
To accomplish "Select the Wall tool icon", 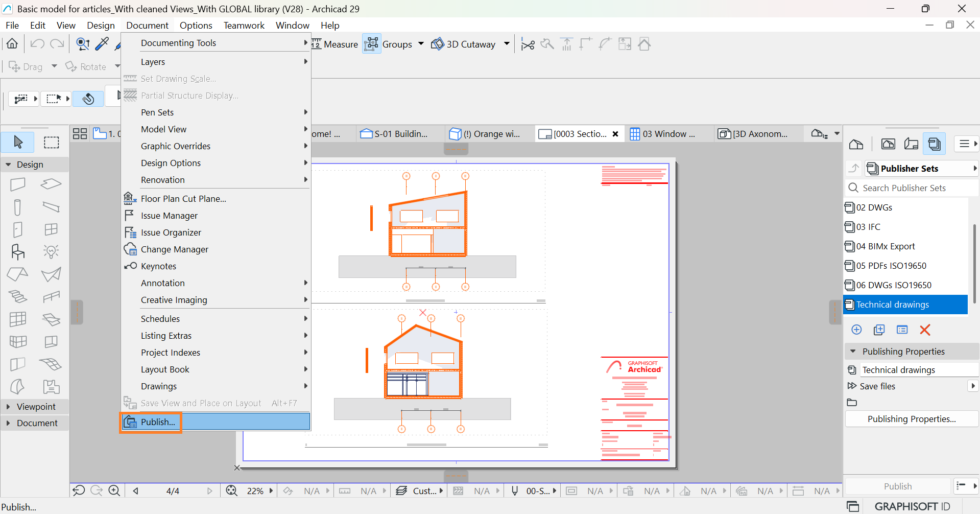I will [18, 184].
